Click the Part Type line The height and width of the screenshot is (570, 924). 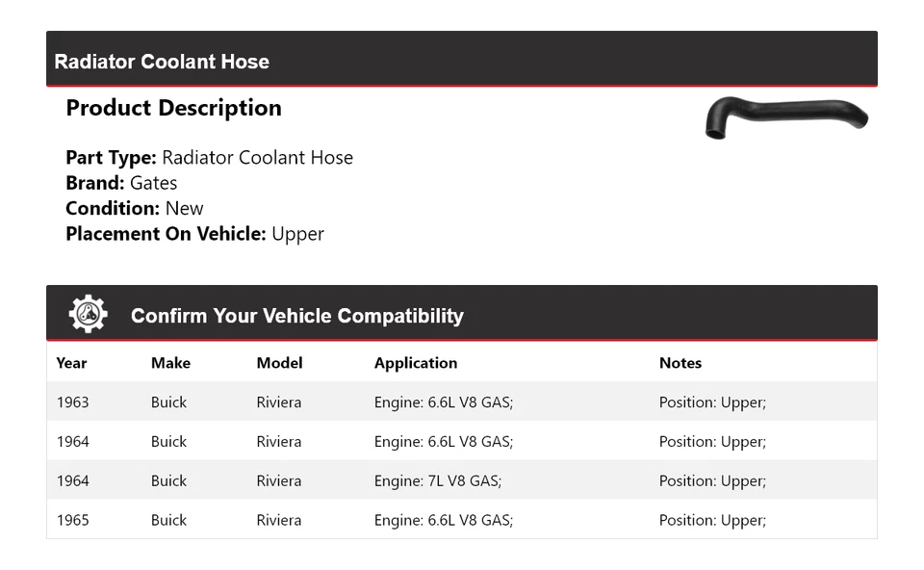[x=209, y=158]
